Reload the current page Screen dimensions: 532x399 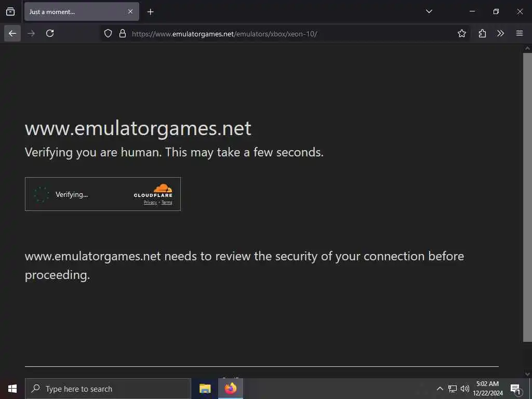pyautogui.click(x=50, y=33)
